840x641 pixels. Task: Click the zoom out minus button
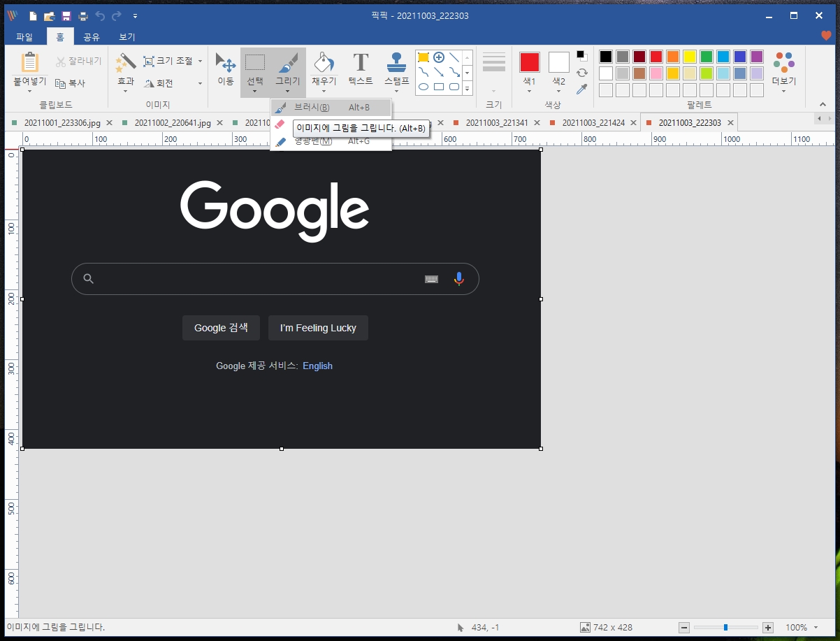(684, 628)
